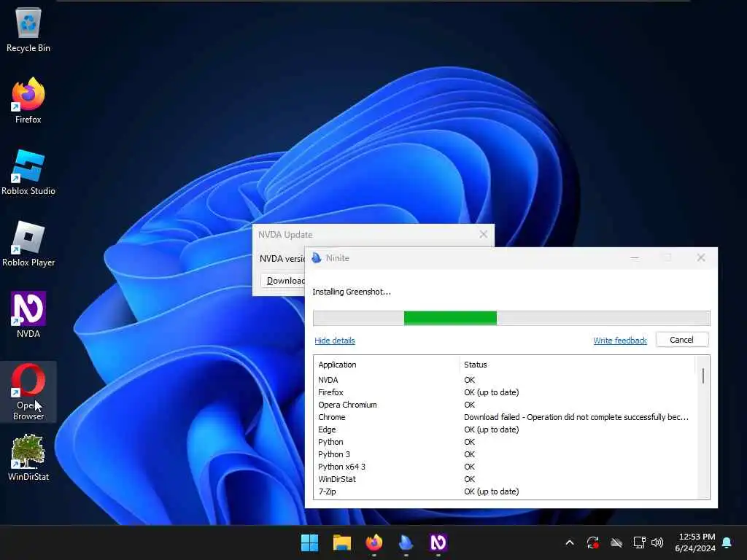747x560 pixels.
Task: Click the Ninite window title icon
Action: pyautogui.click(x=317, y=257)
